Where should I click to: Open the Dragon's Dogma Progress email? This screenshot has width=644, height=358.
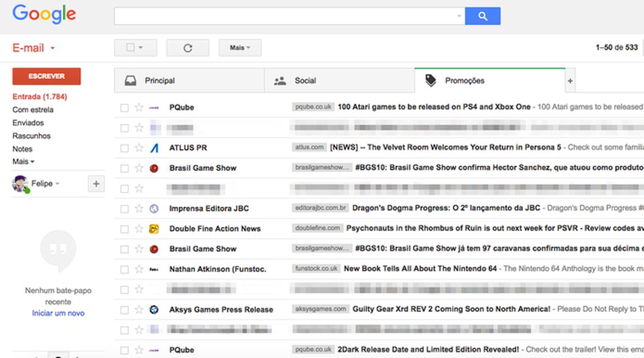[x=446, y=208]
